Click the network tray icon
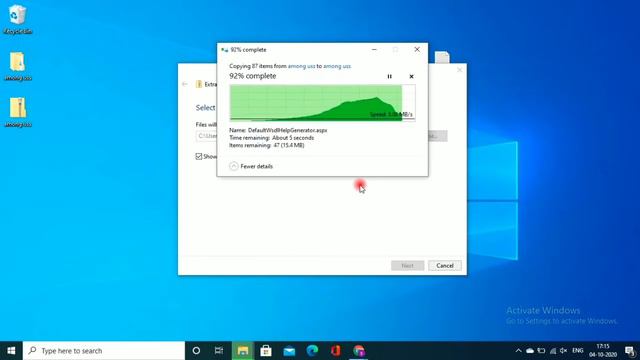Screen dimensions: 640x360 pos(553,351)
